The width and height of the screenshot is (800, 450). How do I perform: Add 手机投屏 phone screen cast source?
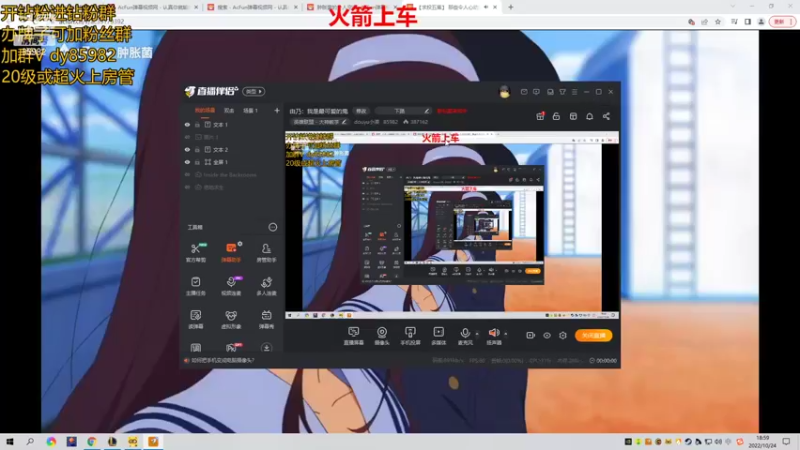click(x=410, y=336)
